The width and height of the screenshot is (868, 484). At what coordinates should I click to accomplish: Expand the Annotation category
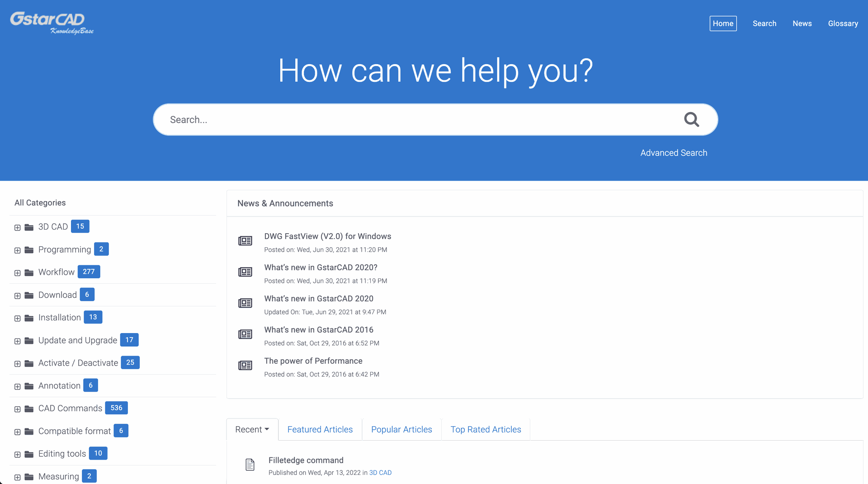click(x=17, y=386)
